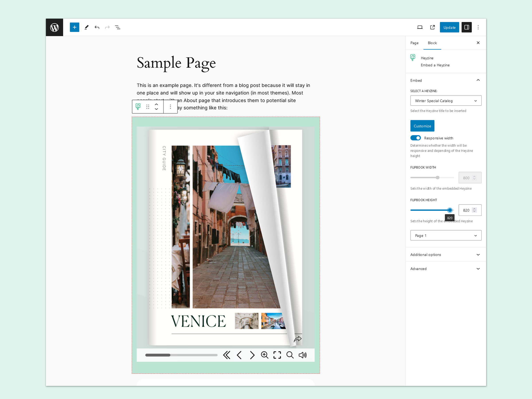Click the flipbook width input field

pyautogui.click(x=470, y=178)
